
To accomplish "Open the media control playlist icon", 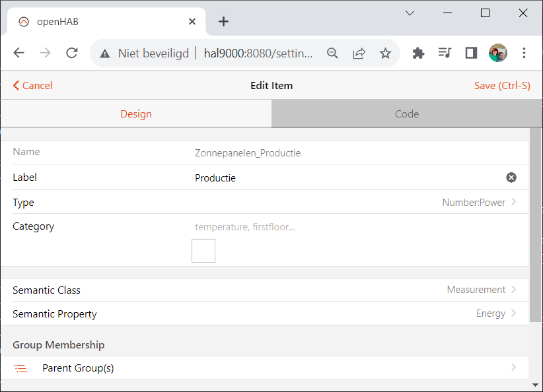I will [x=445, y=53].
